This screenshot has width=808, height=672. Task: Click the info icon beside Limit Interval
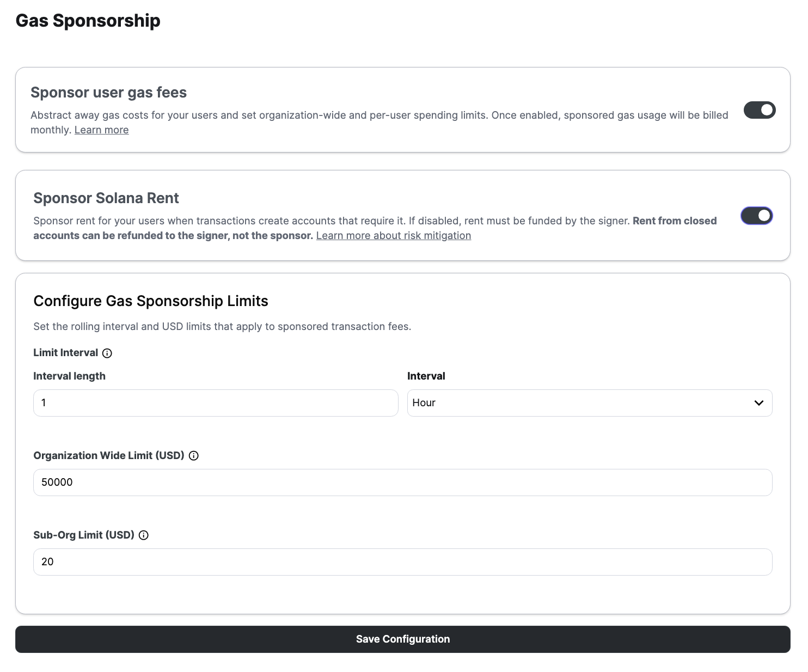(107, 353)
